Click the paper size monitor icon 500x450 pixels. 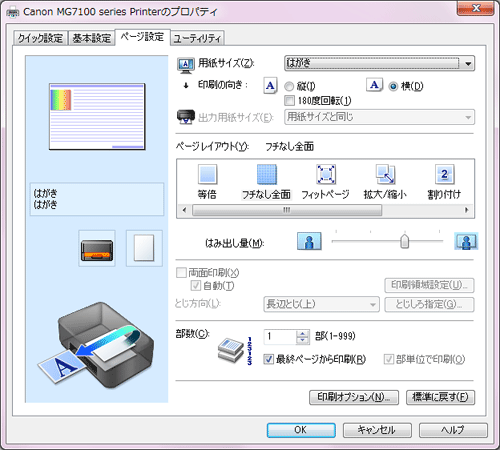tap(186, 65)
